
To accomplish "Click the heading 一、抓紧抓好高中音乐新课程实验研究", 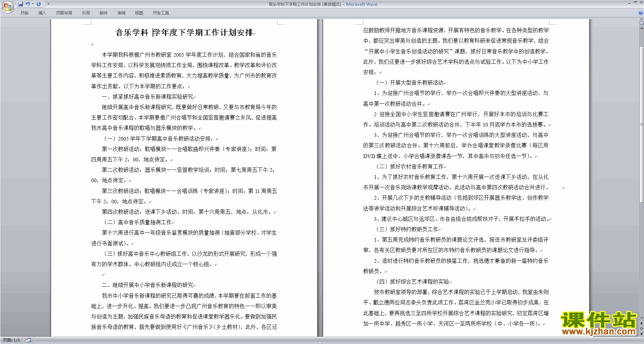I will point(148,97).
